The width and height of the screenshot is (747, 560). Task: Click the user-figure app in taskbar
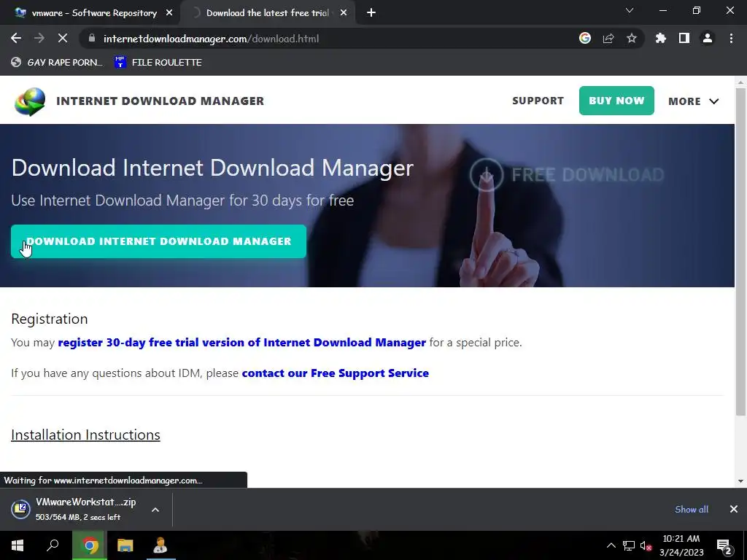point(160,545)
